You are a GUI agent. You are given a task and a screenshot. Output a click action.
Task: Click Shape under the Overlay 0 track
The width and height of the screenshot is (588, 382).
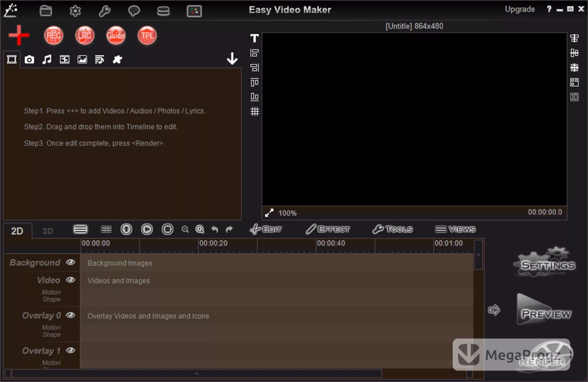(51, 335)
